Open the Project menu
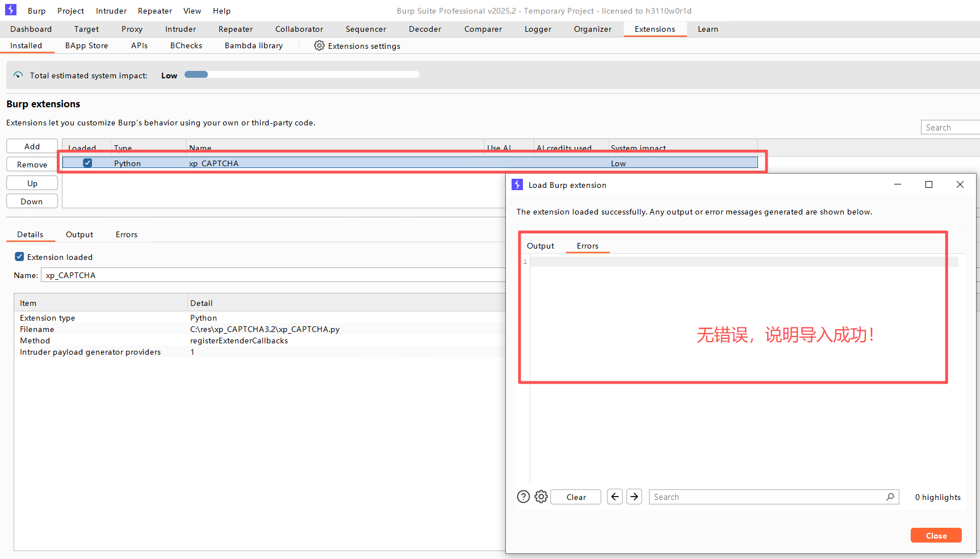The height and width of the screenshot is (559, 980). click(x=70, y=11)
